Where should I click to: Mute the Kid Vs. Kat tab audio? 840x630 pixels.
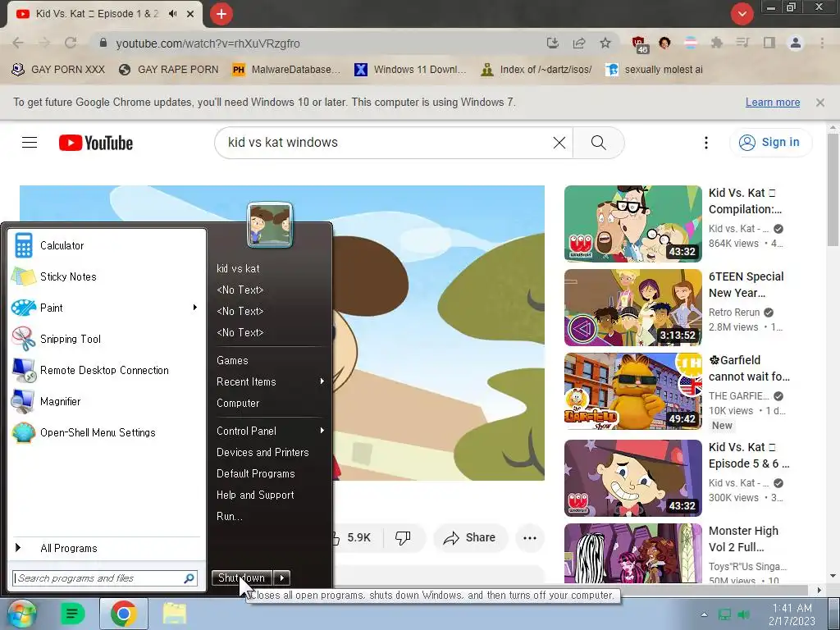(172, 14)
